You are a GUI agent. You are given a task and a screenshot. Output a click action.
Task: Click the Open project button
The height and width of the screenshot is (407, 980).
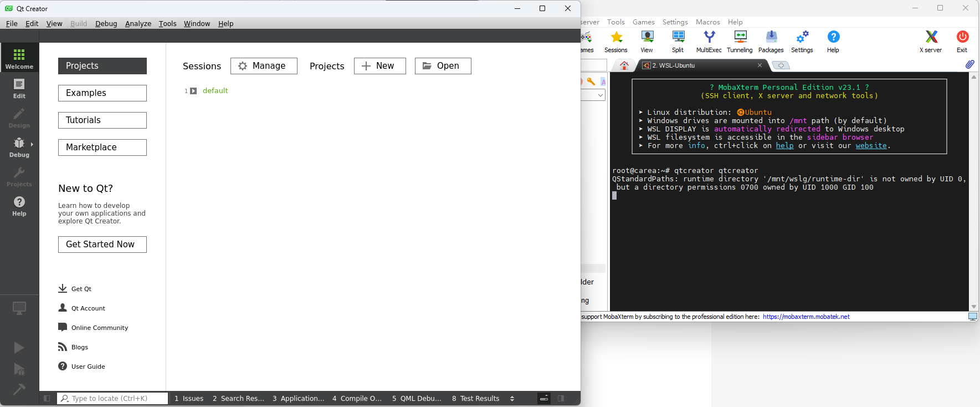pos(443,66)
